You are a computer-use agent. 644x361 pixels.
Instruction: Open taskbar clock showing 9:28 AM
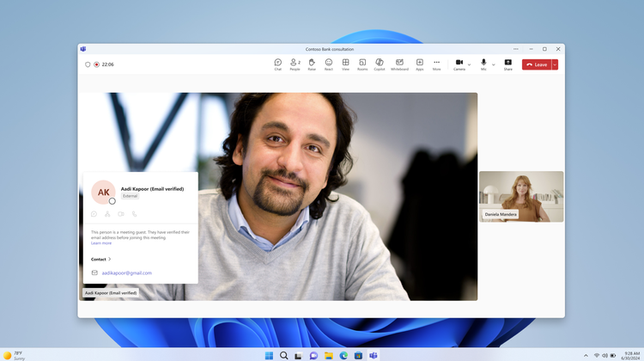pos(632,356)
